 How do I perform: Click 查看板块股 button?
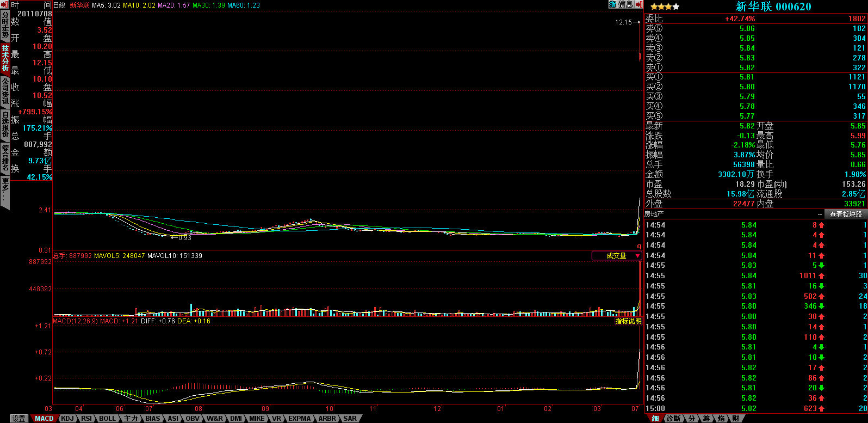pyautogui.click(x=845, y=214)
